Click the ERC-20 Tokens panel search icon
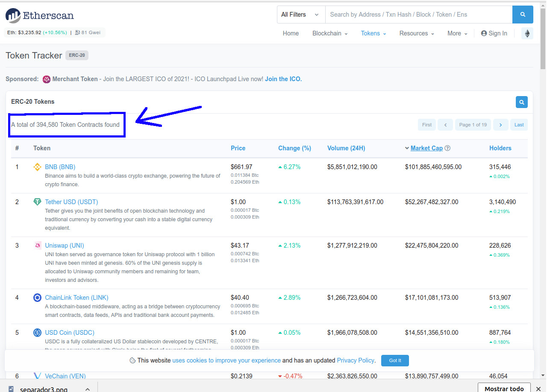The image size is (547, 392). tap(522, 102)
